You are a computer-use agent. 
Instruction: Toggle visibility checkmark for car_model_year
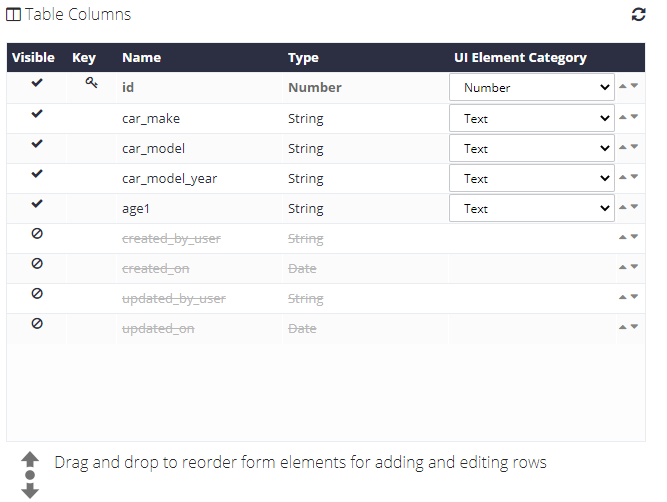[37, 174]
